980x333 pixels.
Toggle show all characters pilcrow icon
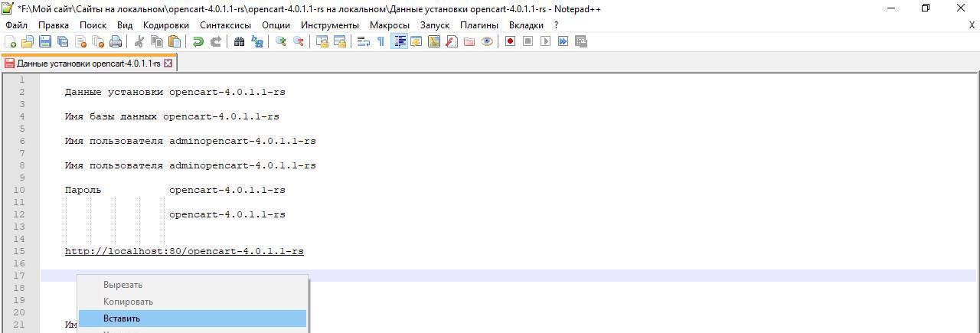point(381,41)
